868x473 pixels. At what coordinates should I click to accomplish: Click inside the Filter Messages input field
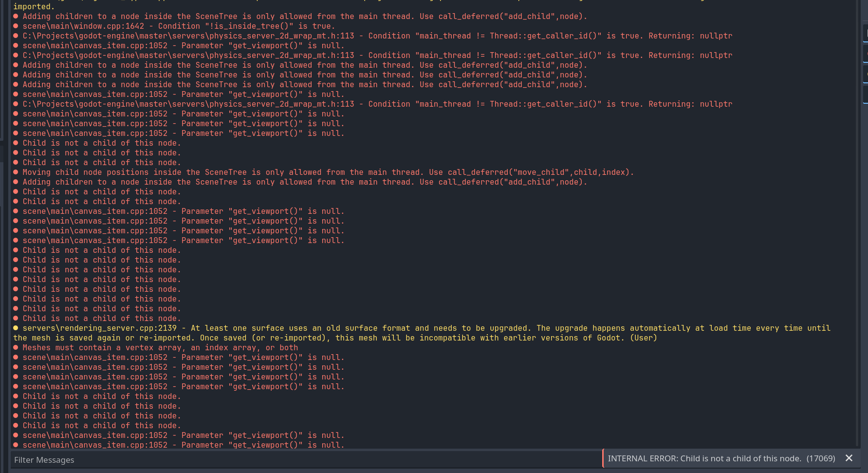coord(195,460)
